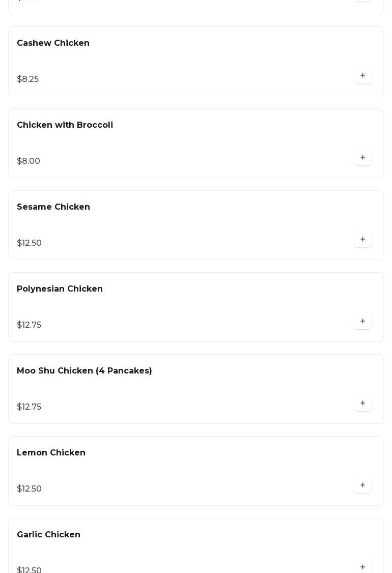Screen dimensions: 392x573
Task: Tap the plus icon beside Garlic Chicken
Action: [362, 566]
